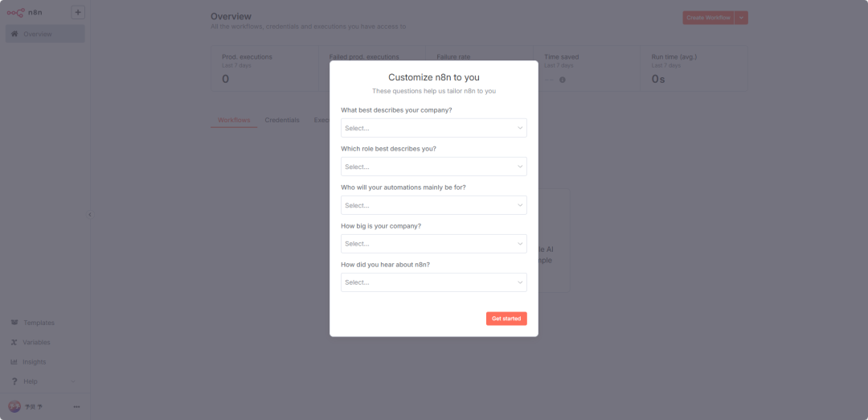
Task: Open the automations audience dropdown
Action: click(x=434, y=205)
